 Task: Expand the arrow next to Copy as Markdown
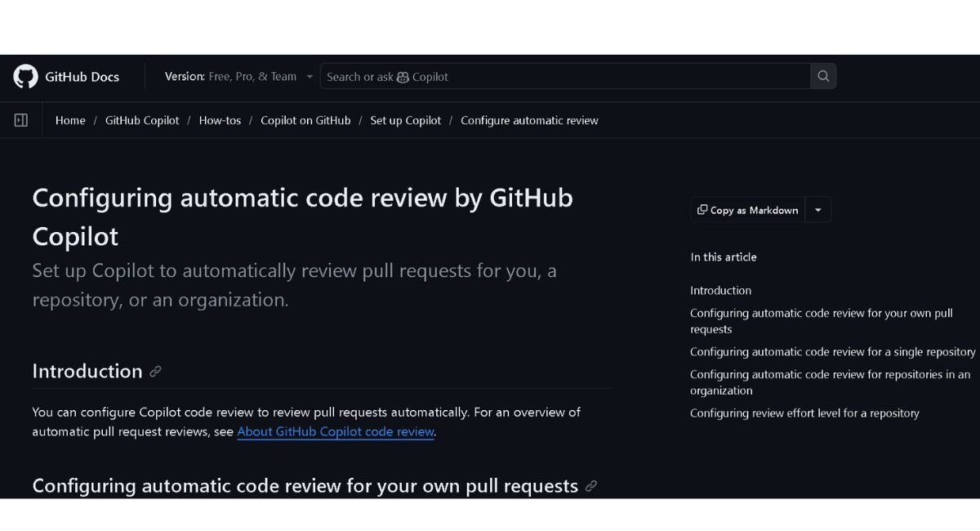tap(818, 210)
